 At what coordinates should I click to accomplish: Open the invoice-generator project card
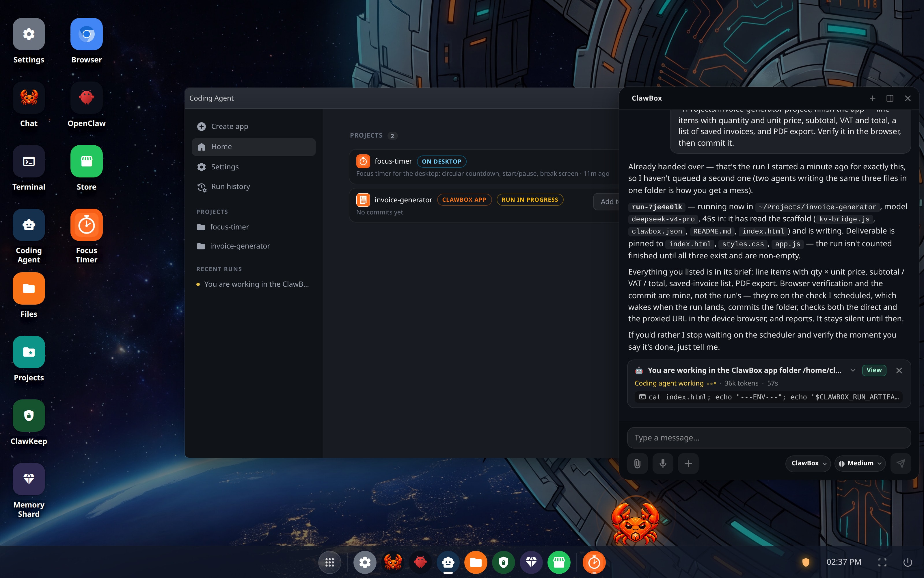click(x=484, y=205)
